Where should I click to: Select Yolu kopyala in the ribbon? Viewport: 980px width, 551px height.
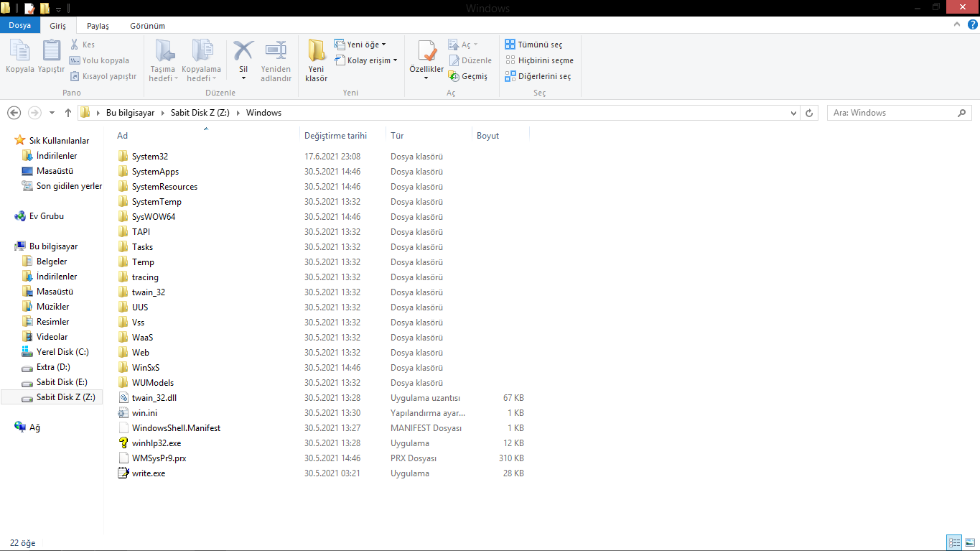pyautogui.click(x=100, y=60)
